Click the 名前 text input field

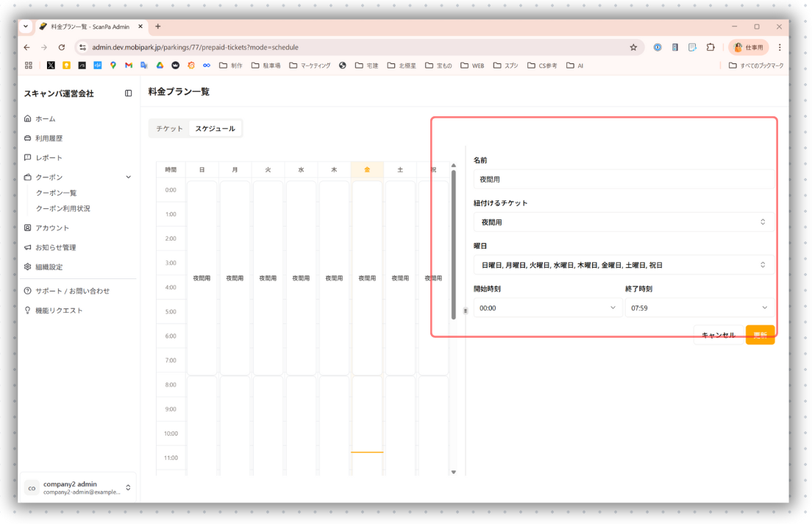[x=623, y=179]
